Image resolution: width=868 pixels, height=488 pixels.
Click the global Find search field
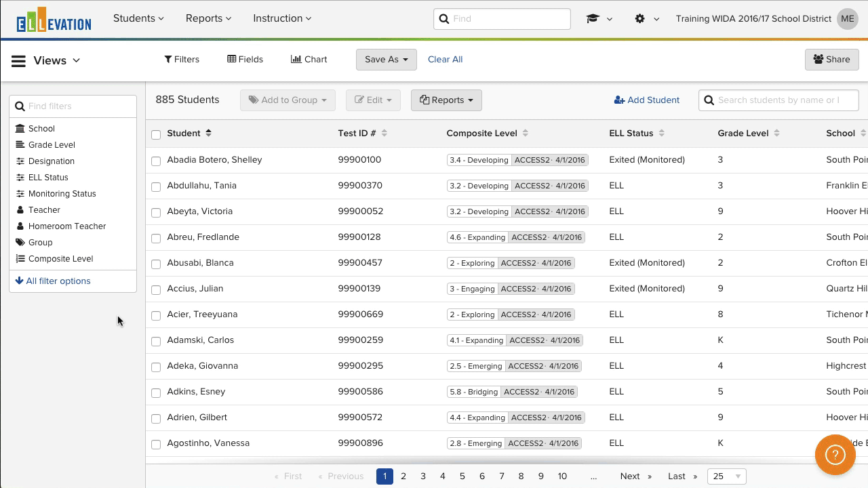pos(502,19)
